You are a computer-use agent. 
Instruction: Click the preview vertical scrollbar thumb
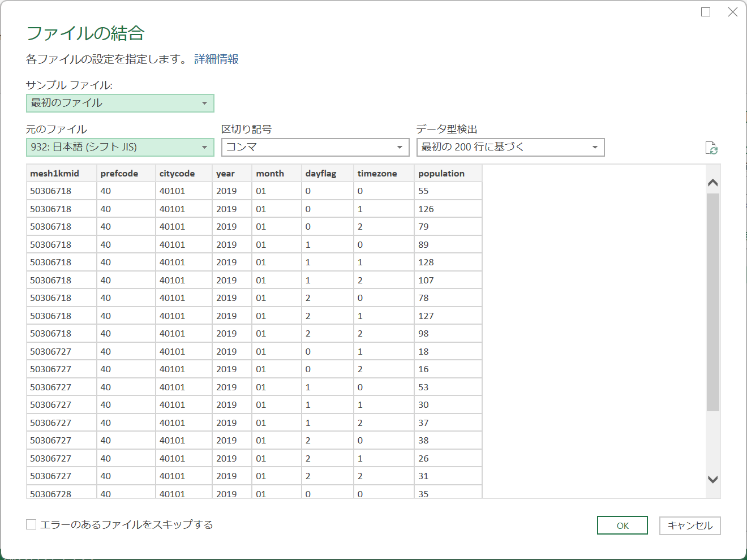712,301
